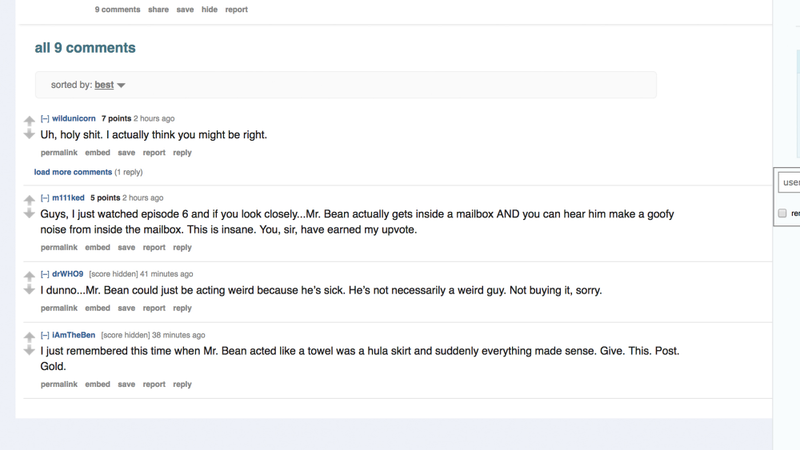800x450 pixels.
Task: Upvote iAmTheBen's comment
Action: click(x=29, y=337)
